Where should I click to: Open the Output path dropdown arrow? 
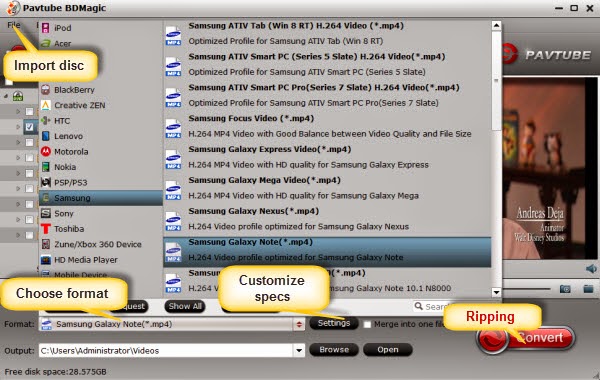(x=299, y=350)
